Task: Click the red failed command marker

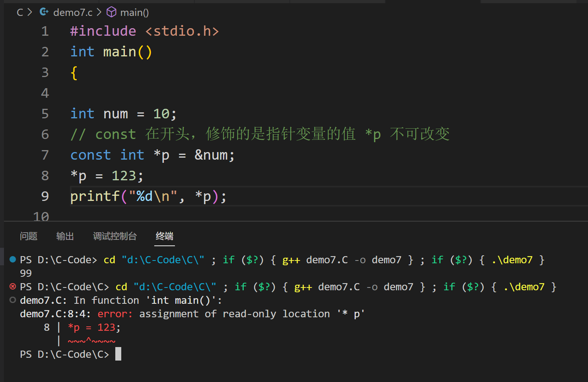Action: click(x=13, y=286)
